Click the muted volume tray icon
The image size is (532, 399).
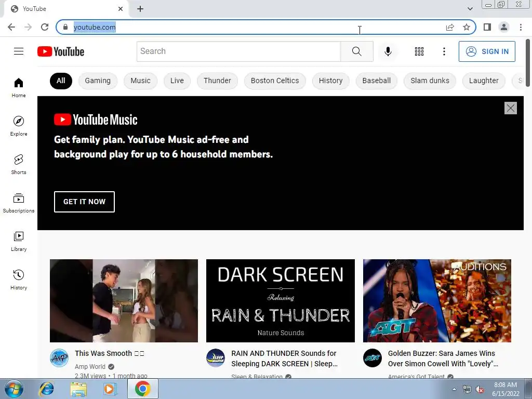coord(480,390)
